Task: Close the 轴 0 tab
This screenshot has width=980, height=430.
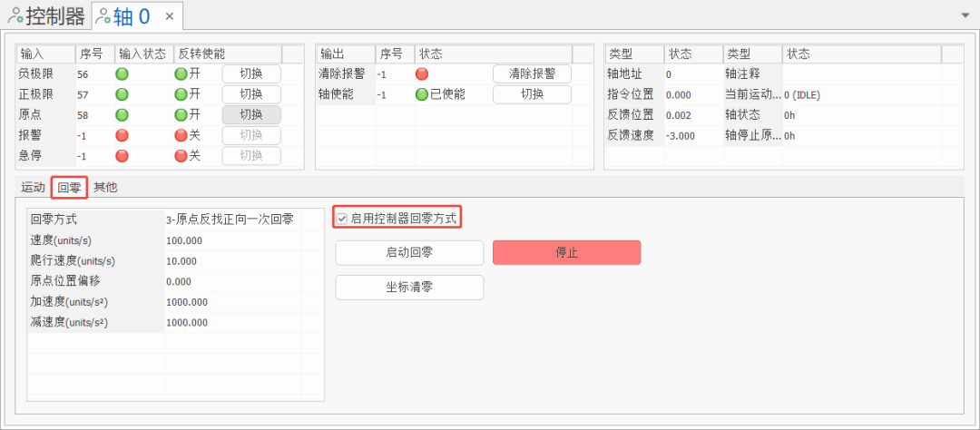Action: pos(170,17)
